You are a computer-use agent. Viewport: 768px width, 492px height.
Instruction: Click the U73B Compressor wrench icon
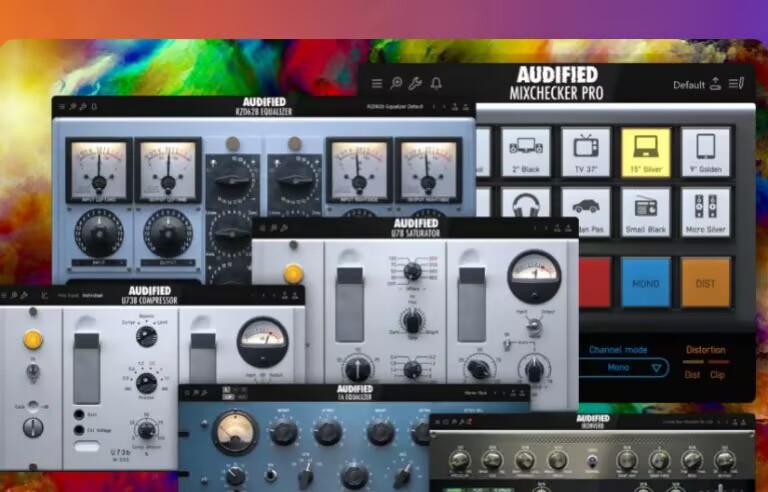[24, 295]
